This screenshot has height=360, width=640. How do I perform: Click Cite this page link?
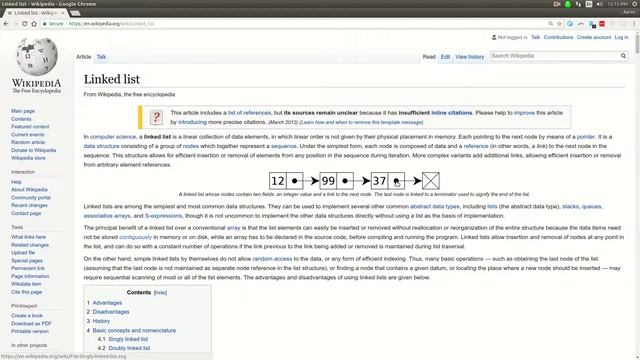[x=27, y=292]
